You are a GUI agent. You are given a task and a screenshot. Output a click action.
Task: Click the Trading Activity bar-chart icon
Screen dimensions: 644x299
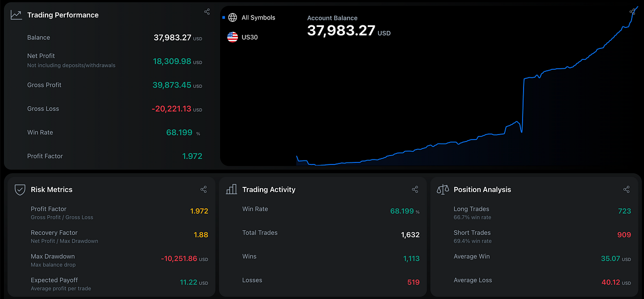pyautogui.click(x=231, y=189)
